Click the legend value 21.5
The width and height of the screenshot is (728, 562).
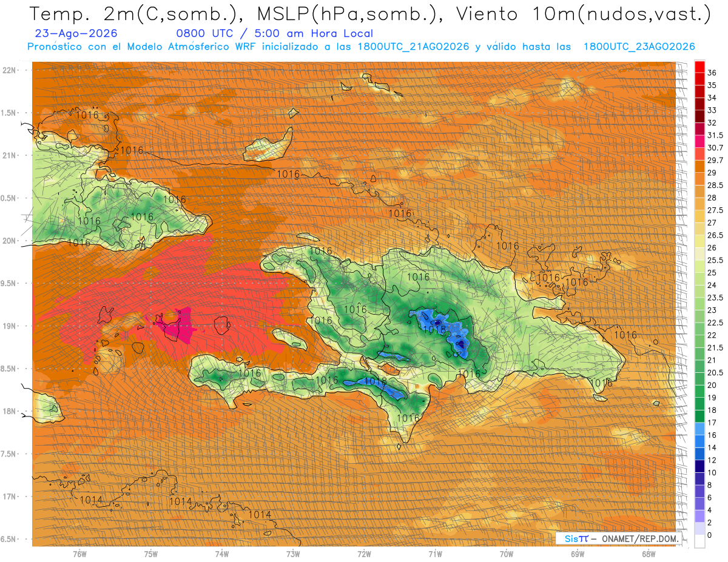pos(715,347)
